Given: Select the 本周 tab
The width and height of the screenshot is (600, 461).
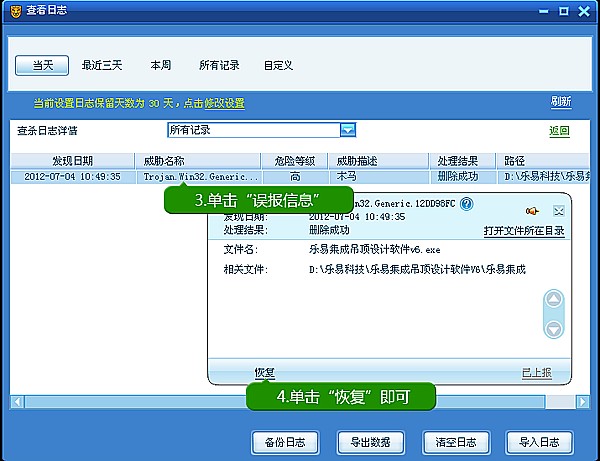Looking at the screenshot, I should pos(160,65).
